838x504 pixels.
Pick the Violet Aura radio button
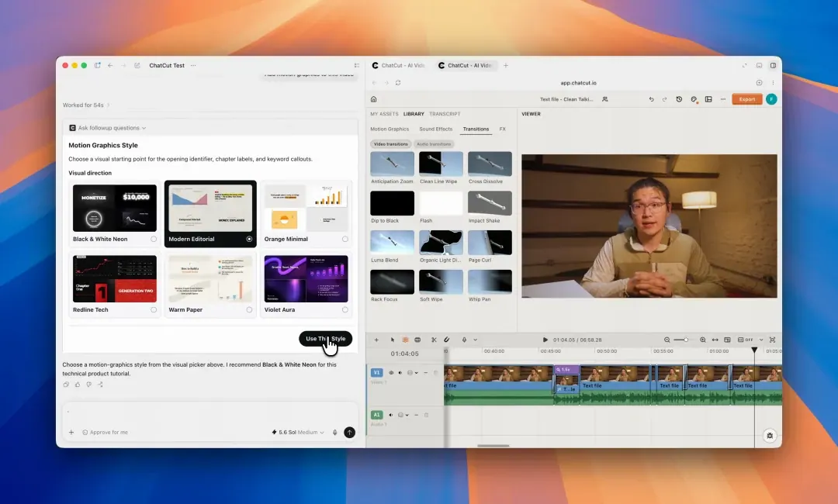[x=345, y=309]
